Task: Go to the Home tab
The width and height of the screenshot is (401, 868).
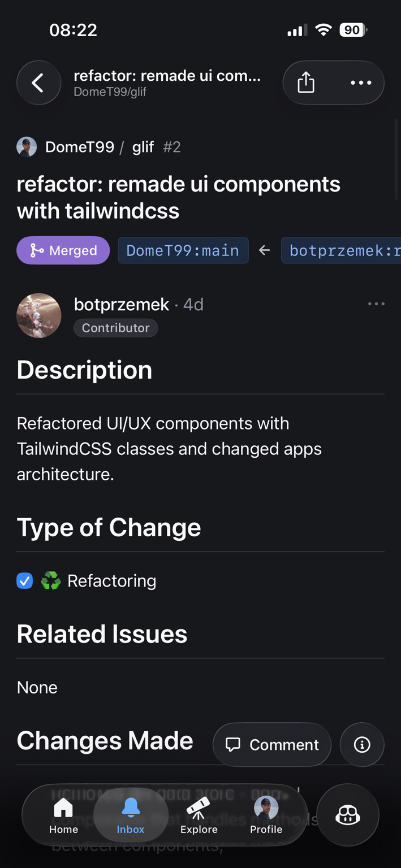Action: (63, 816)
